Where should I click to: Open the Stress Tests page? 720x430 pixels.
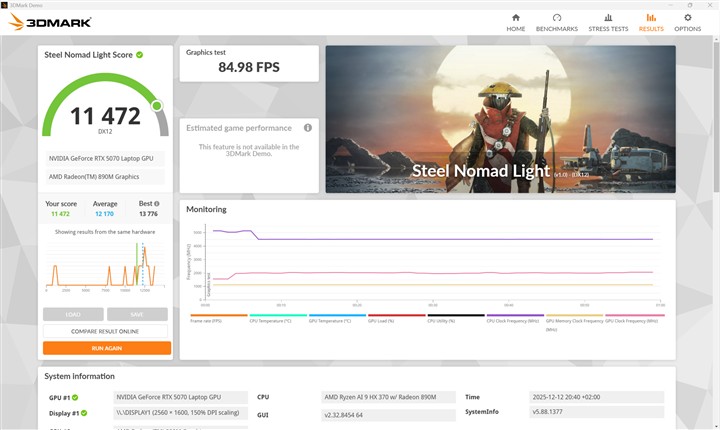(608, 22)
